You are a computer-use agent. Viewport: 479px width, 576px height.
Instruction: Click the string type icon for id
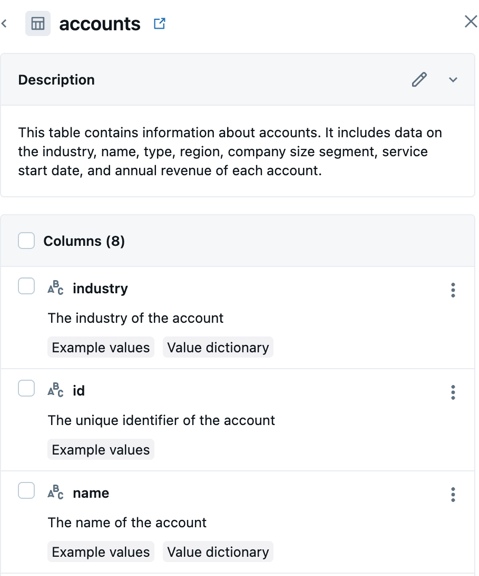(55, 390)
